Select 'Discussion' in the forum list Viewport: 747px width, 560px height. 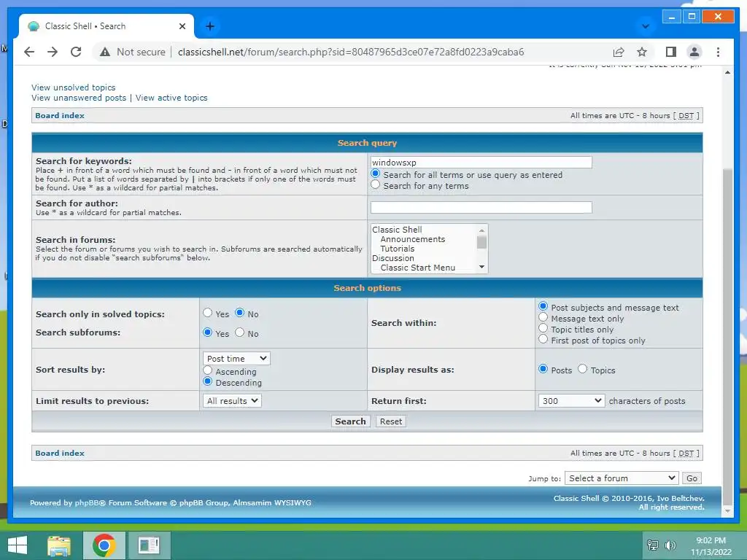tap(393, 258)
